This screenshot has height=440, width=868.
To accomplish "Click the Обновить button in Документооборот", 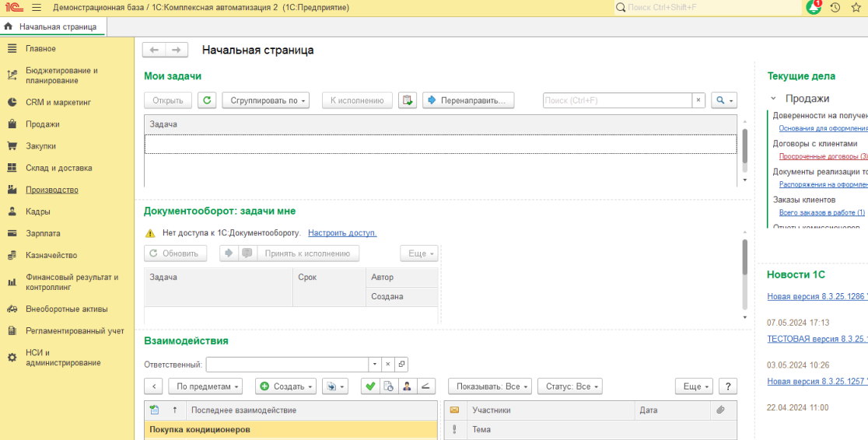I will pos(176,253).
